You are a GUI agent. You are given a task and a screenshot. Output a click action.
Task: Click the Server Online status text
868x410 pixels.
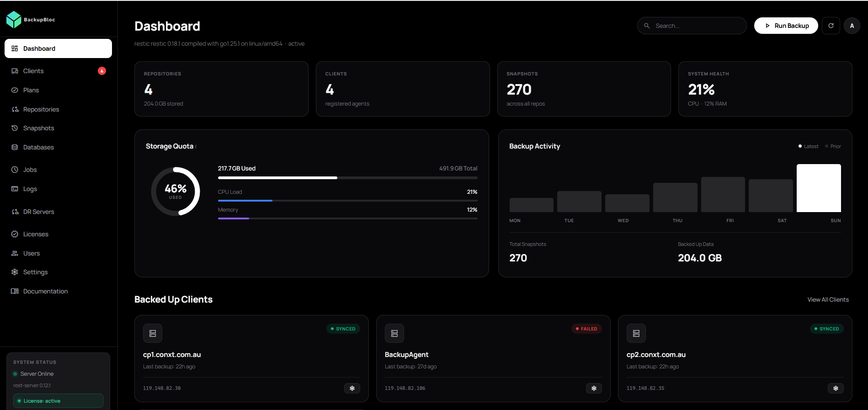[x=37, y=374]
